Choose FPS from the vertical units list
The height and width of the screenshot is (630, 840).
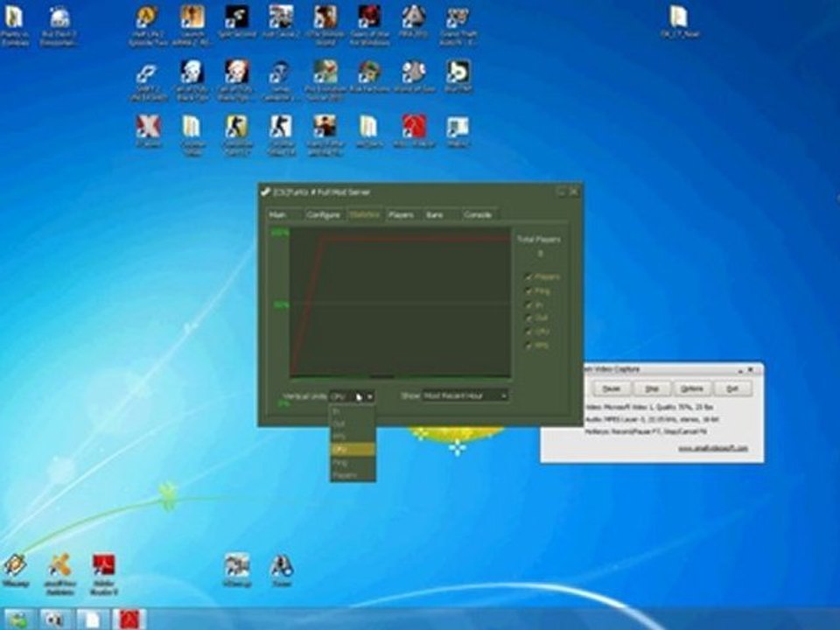tap(352, 437)
